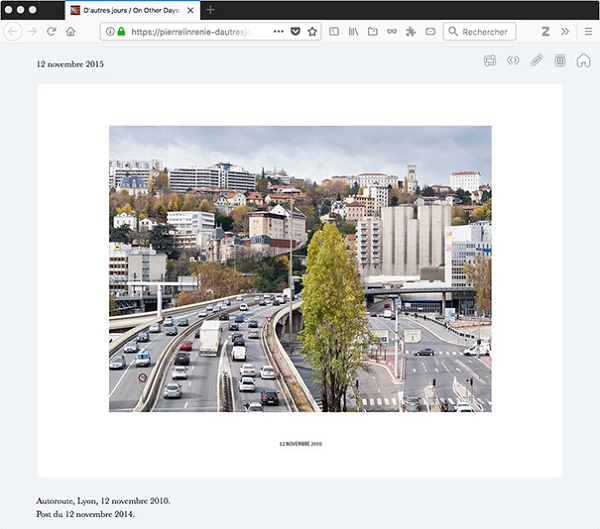Viewport: 600px width, 529px height.
Task: Click the trash icon on the page
Action: 560,61
